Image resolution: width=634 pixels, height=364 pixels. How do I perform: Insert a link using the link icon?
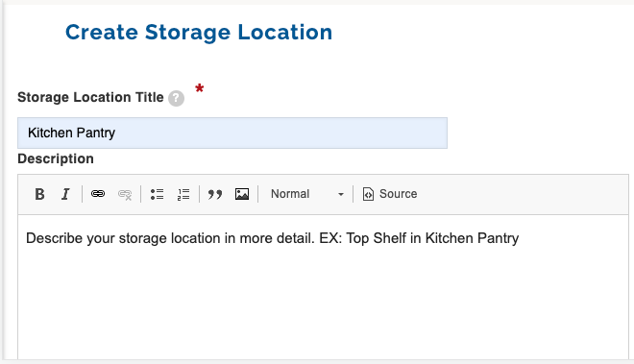[x=98, y=194]
